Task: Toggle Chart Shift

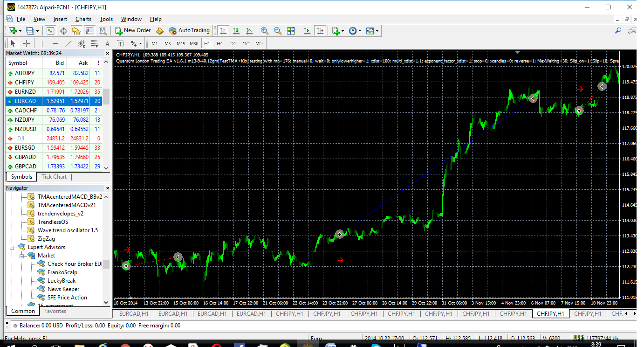Action: click(x=320, y=31)
